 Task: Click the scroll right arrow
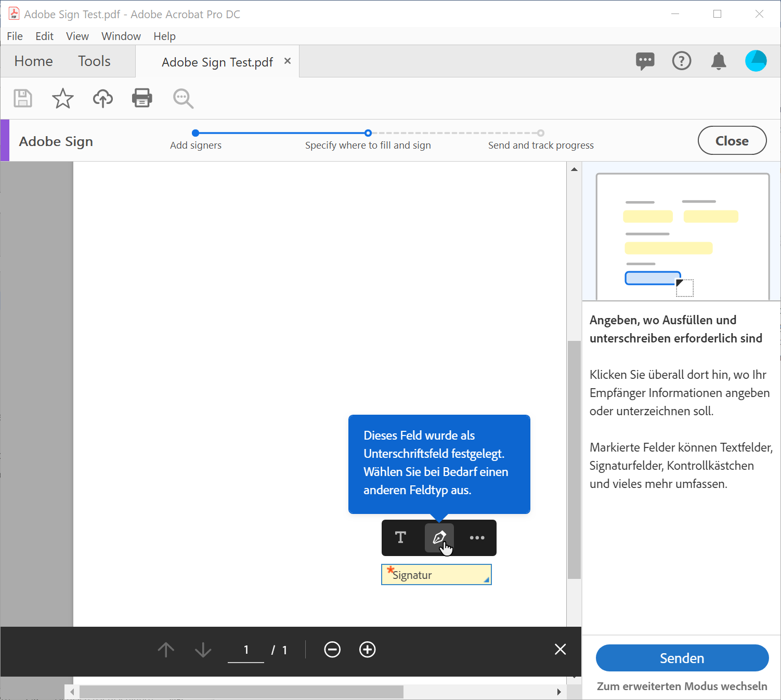click(559, 692)
